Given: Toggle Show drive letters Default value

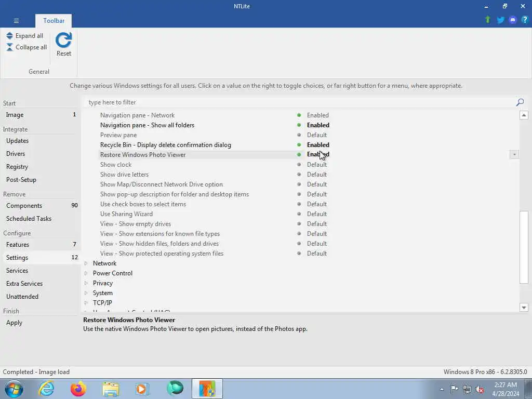Looking at the screenshot, I should 316,175.
